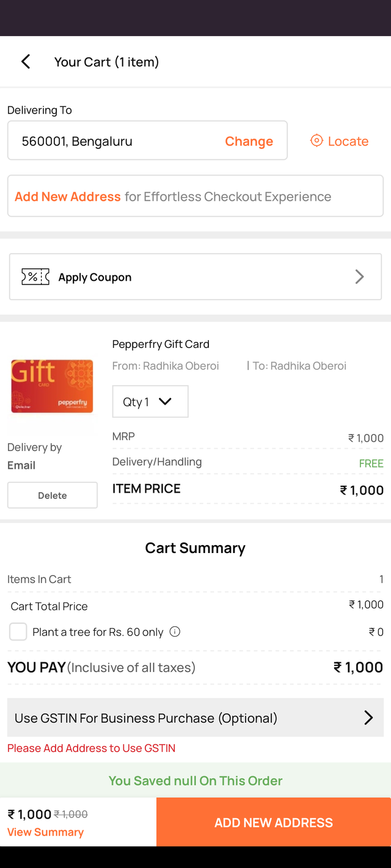Tap the 560001, Bengaluru pincode field

(x=116, y=141)
